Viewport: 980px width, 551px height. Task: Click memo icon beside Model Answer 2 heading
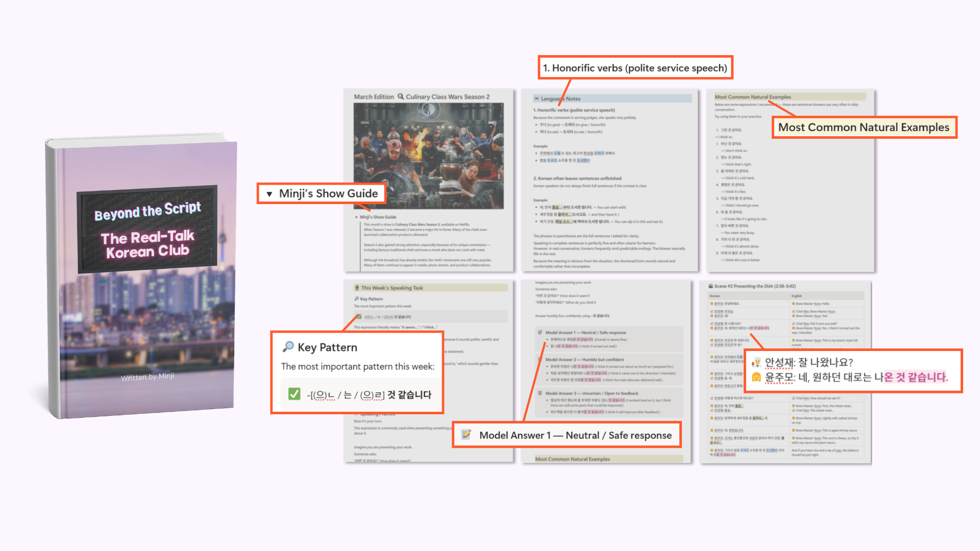click(540, 359)
